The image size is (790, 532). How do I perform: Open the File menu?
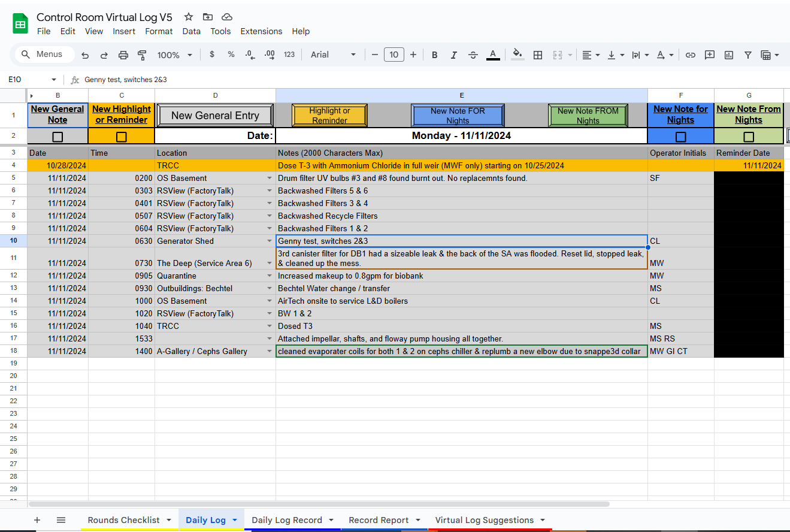tap(44, 31)
